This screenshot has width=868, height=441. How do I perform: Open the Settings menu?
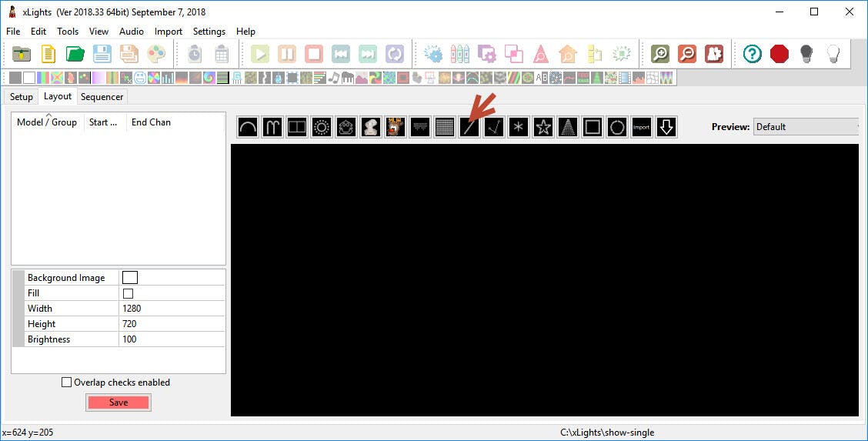pyautogui.click(x=209, y=32)
